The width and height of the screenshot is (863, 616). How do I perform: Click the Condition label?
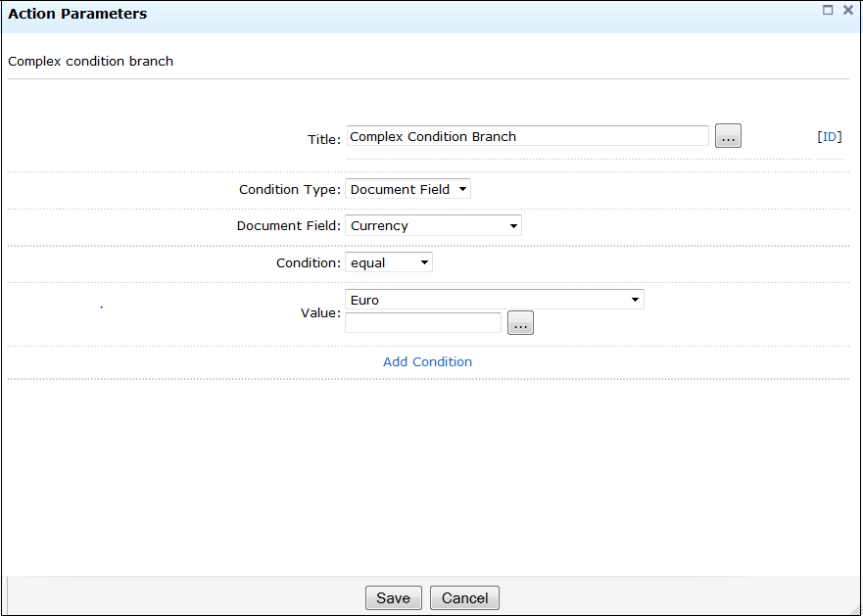pyautogui.click(x=309, y=262)
